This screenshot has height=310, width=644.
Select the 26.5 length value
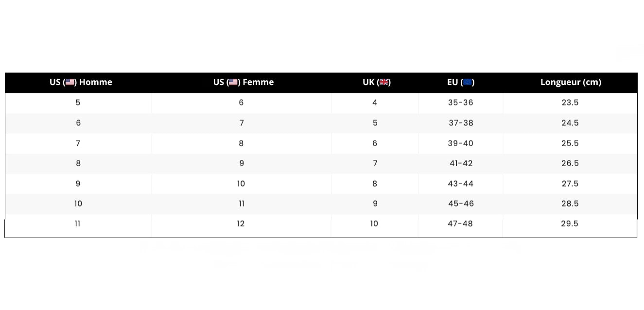pyautogui.click(x=570, y=163)
